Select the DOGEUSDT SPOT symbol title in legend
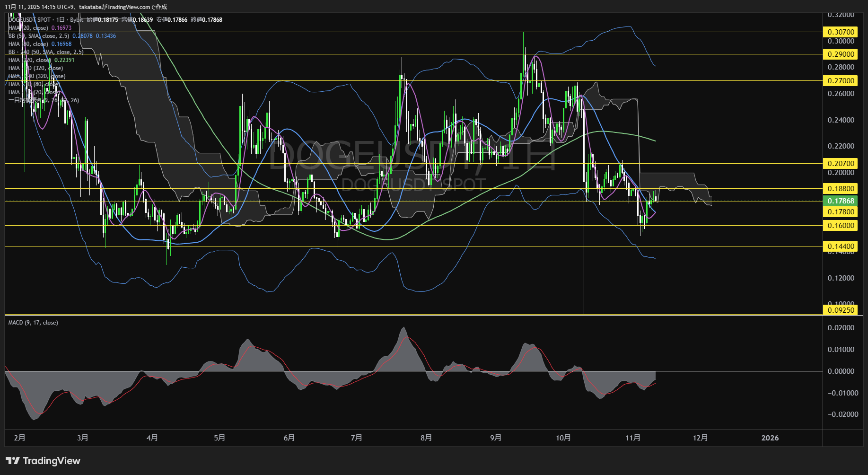The image size is (868, 475). point(29,20)
